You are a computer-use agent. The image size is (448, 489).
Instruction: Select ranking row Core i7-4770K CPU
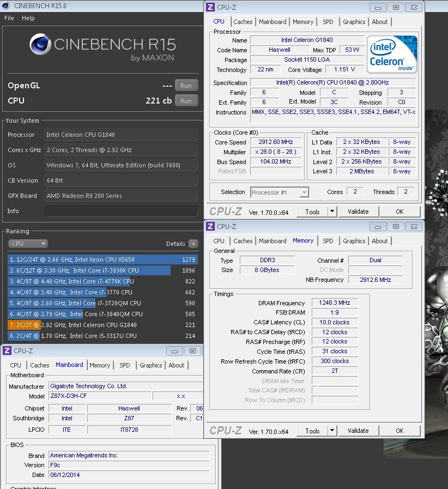click(x=102, y=281)
